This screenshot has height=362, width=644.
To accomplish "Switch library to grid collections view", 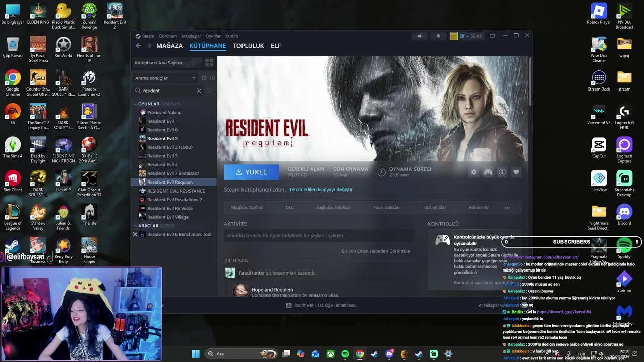I will coord(209,63).
